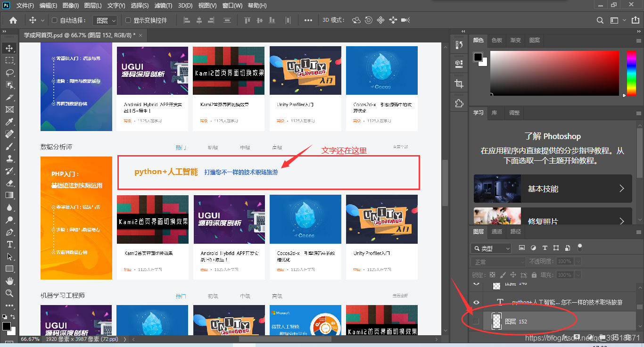Image resolution: width=644 pixels, height=347 pixels.
Task: Open the 图像(I) menu
Action: pos(70,6)
